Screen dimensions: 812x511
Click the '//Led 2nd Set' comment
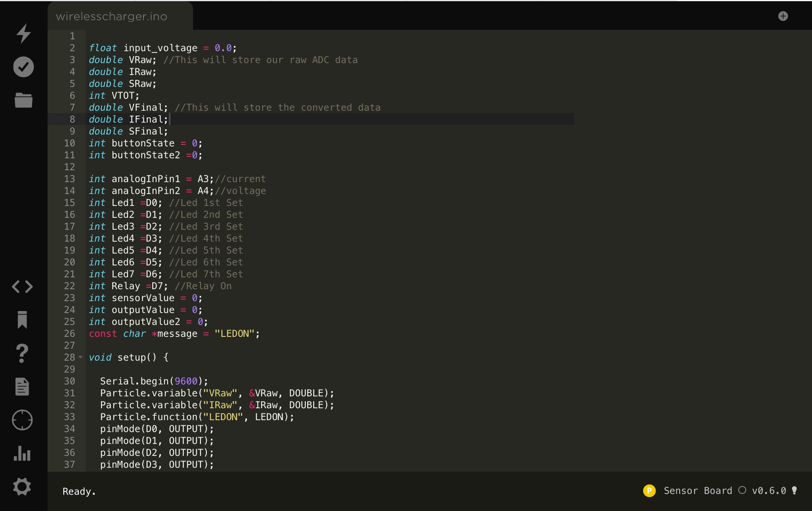(206, 215)
